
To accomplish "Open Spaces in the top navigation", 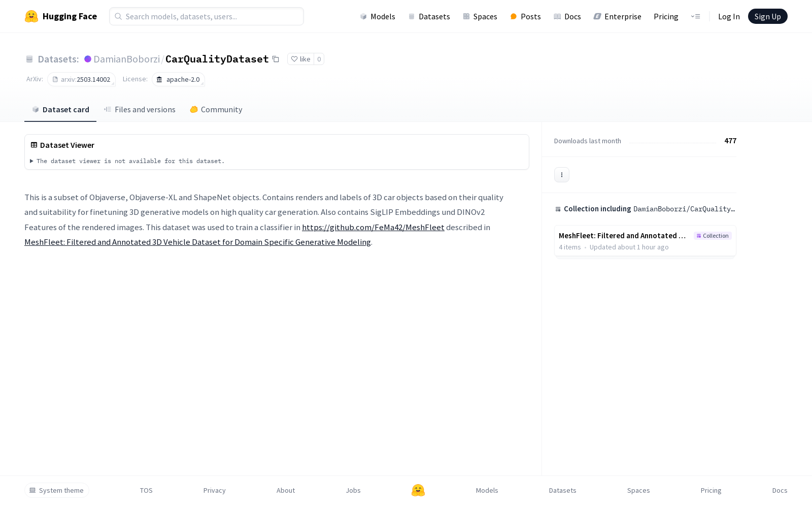I will tap(480, 16).
